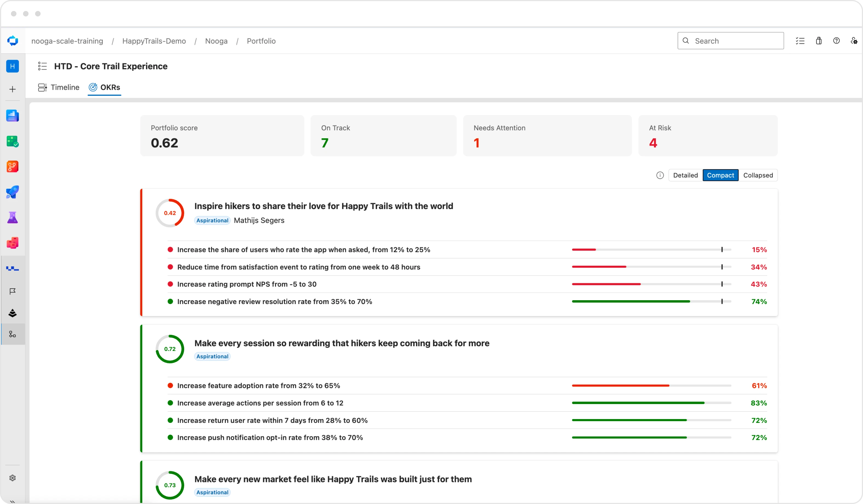Select the OKRs tab
863x504 pixels.
(104, 87)
